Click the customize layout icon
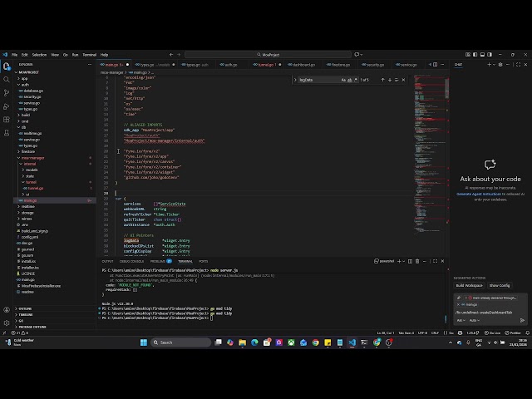 [468, 54]
